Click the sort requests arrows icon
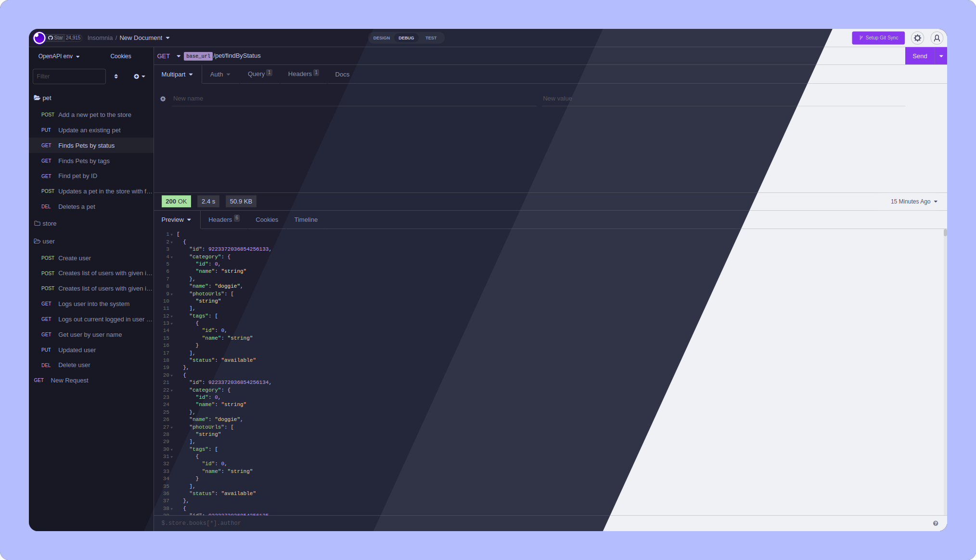This screenshot has width=976, height=560. 116,76
